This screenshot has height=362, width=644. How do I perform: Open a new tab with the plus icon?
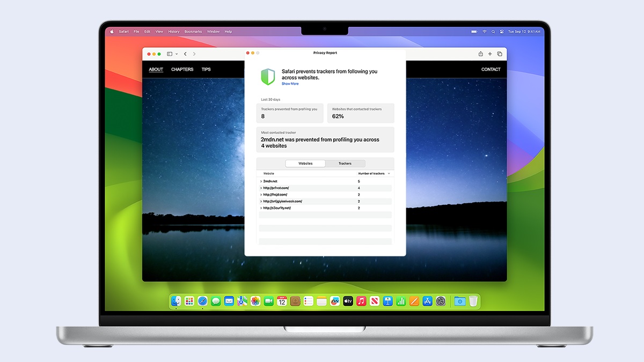coord(489,54)
